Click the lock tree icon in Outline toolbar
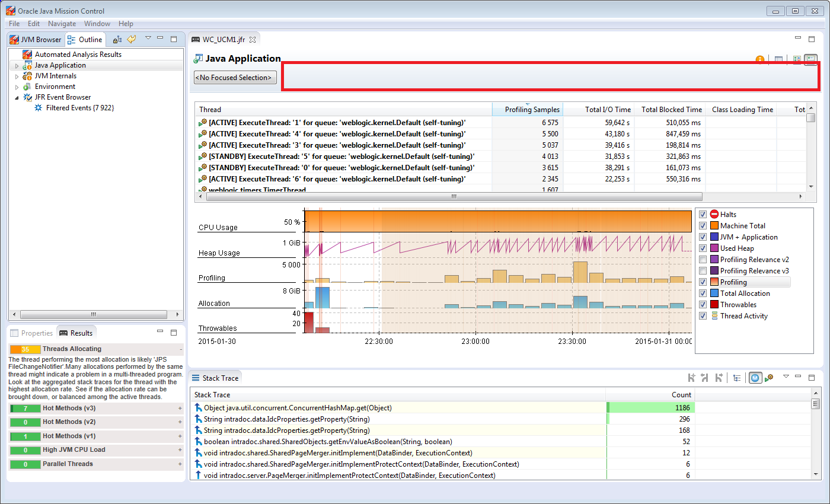This screenshot has width=830, height=504. tap(117, 39)
